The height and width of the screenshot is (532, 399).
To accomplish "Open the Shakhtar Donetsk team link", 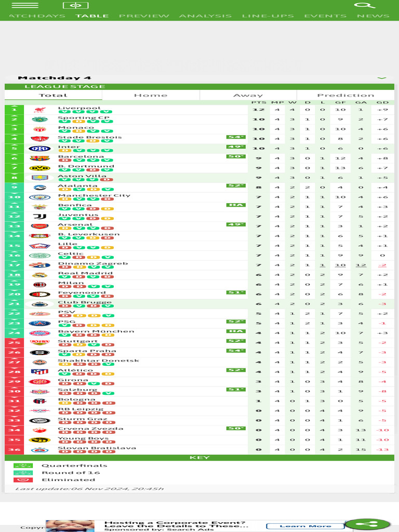I will (x=98, y=361).
